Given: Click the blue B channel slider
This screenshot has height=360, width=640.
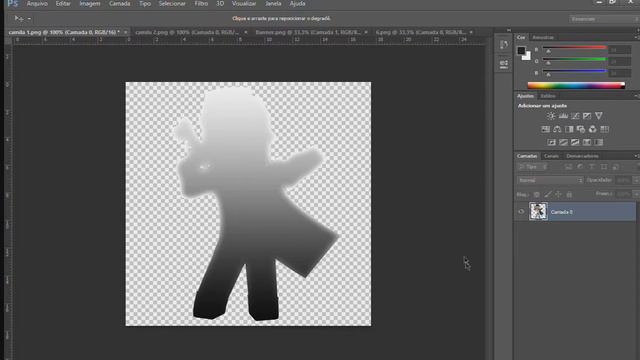Looking at the screenshot, I should click(574, 72).
